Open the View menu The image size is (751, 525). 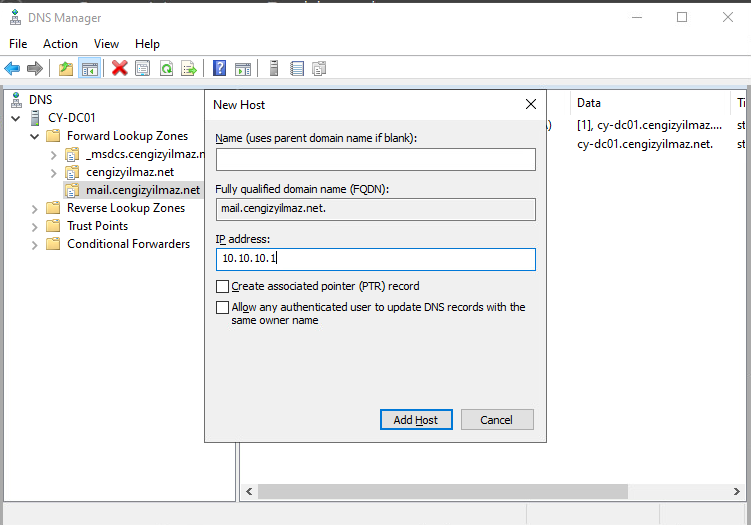(106, 44)
